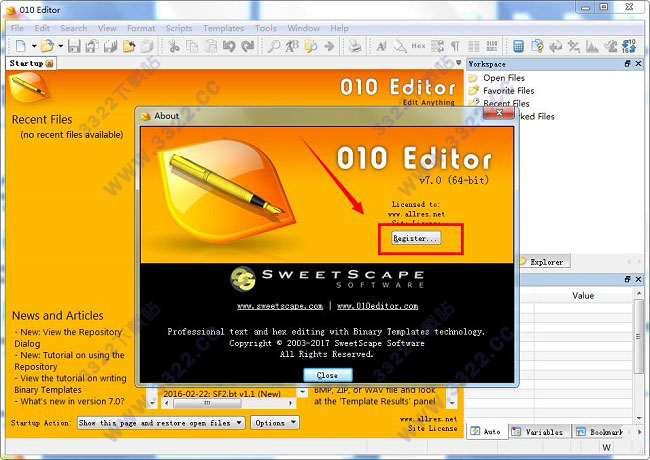Open the Scripts menu
This screenshot has height=460, width=650.
click(179, 28)
